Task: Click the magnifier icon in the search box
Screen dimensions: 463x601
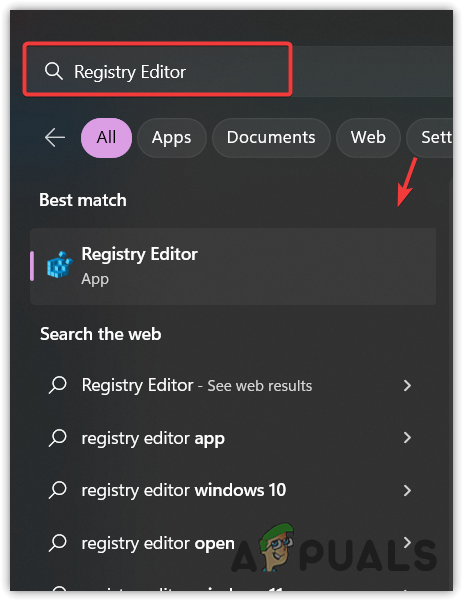Action: point(54,71)
